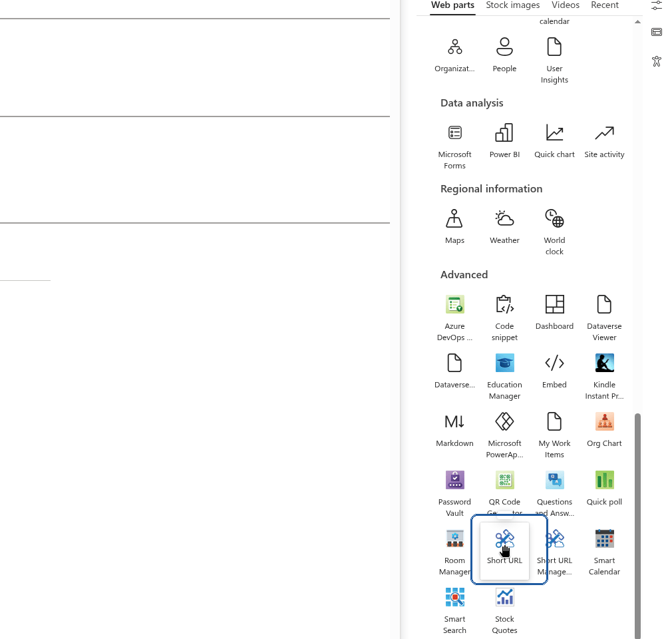Screen dimensions: 672x639
Task: Open the Stock images tab
Action: [512, 5]
